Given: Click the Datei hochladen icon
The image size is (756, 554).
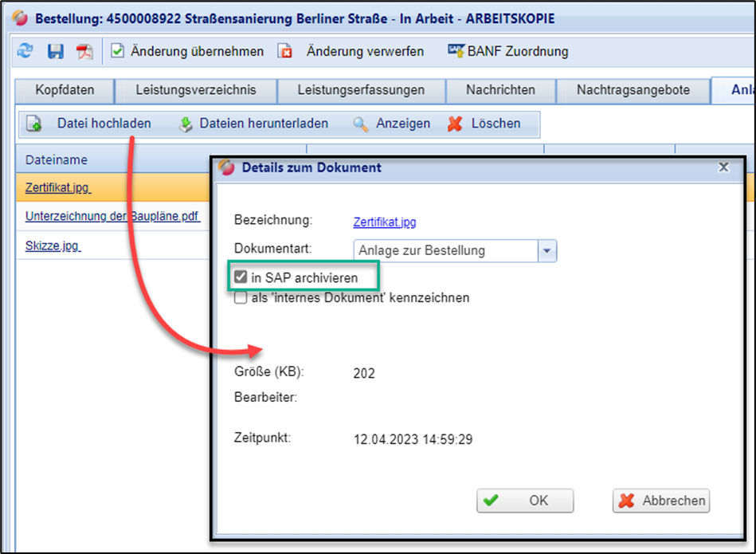Looking at the screenshot, I should pos(34,124).
